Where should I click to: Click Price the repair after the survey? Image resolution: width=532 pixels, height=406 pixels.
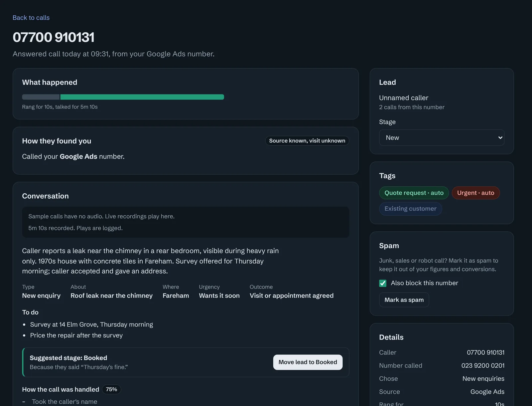tap(76, 335)
